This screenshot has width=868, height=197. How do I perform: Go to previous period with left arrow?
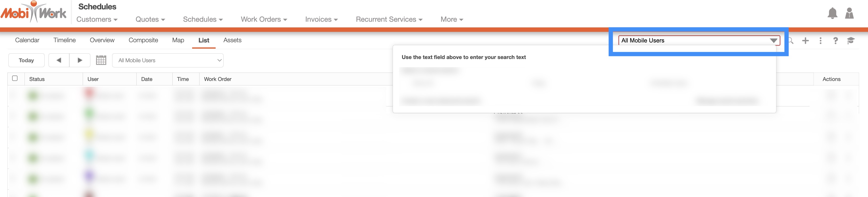[59, 60]
